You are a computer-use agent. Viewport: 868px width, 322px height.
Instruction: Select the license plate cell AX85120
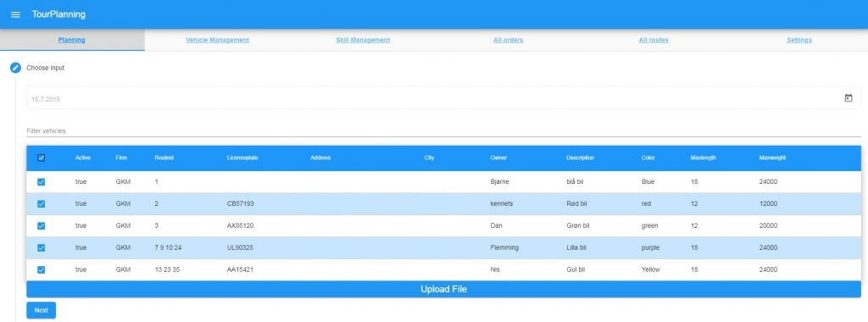[240, 225]
